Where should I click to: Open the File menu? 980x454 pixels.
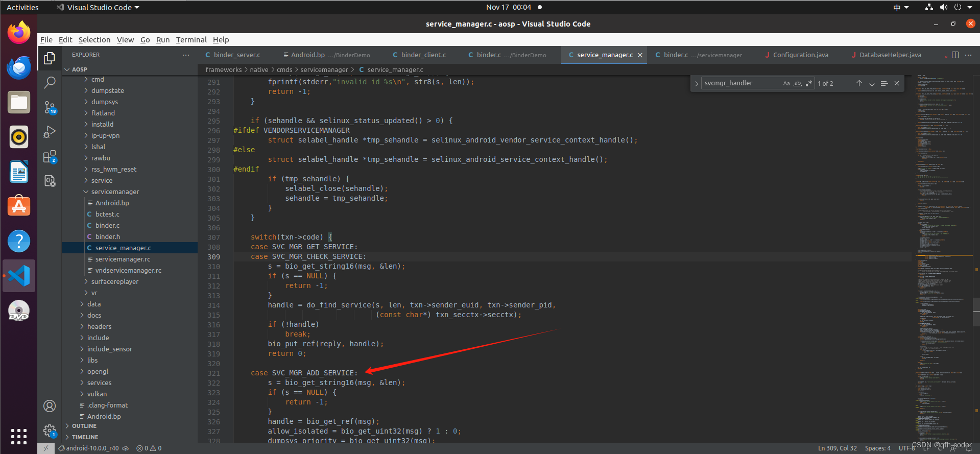click(46, 40)
